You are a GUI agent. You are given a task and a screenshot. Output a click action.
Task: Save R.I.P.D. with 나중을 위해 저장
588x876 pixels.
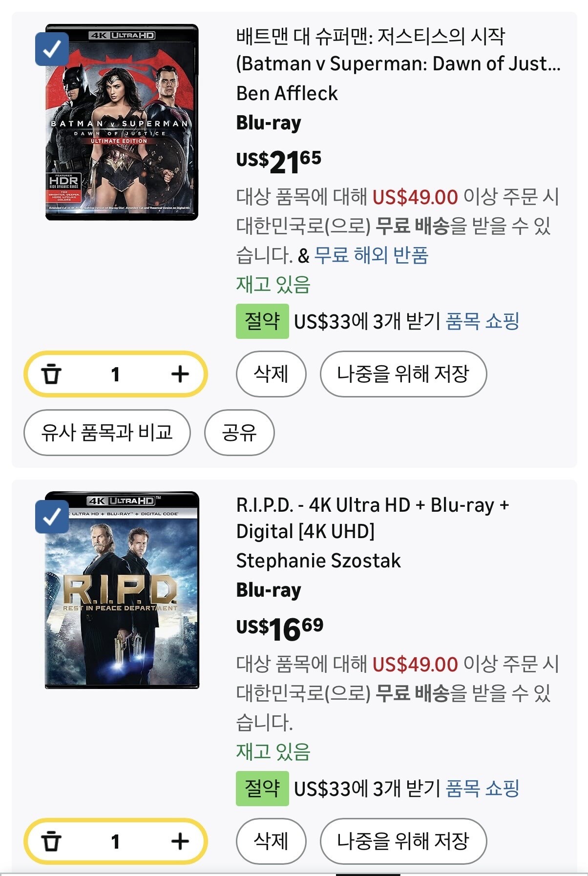click(403, 841)
